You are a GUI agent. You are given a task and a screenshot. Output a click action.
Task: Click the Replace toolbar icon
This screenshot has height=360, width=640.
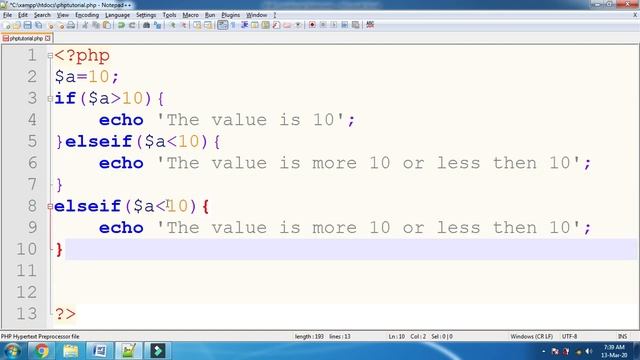pyautogui.click(x=158, y=25)
